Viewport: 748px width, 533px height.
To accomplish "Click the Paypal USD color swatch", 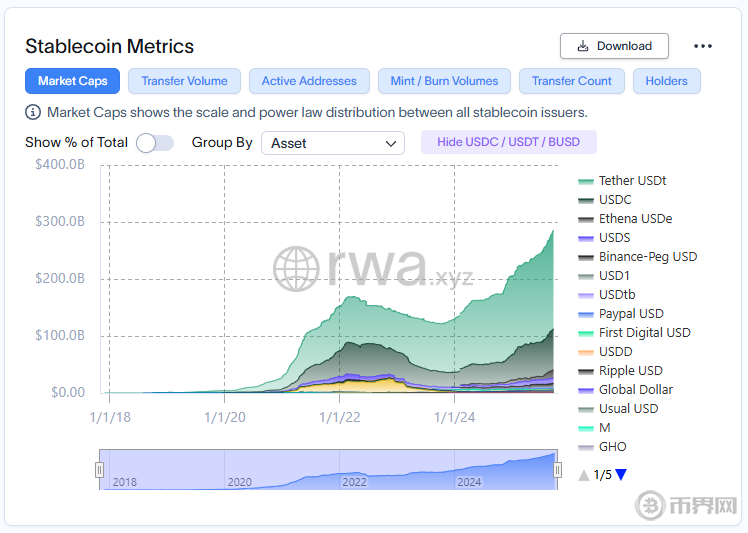I will (x=587, y=314).
